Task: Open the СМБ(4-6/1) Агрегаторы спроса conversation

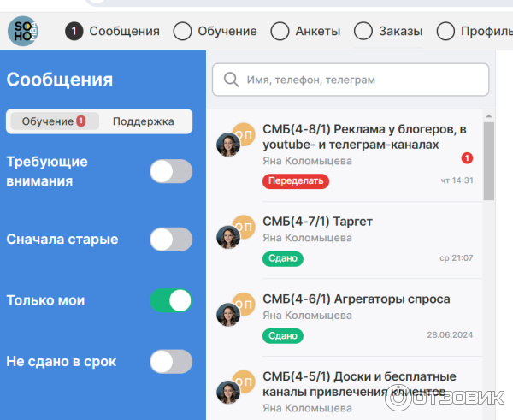Action: (356, 299)
